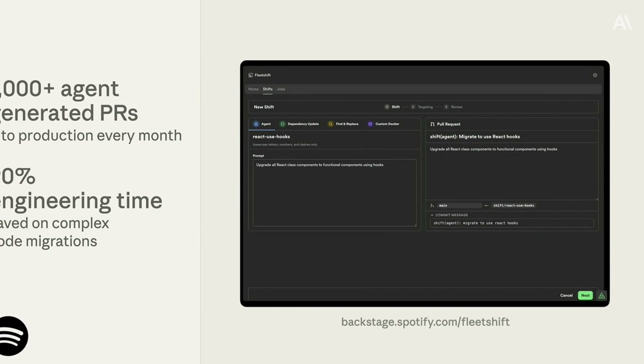Click the Pull Request icon
Viewport: 644px width, 364px height.
433,124
